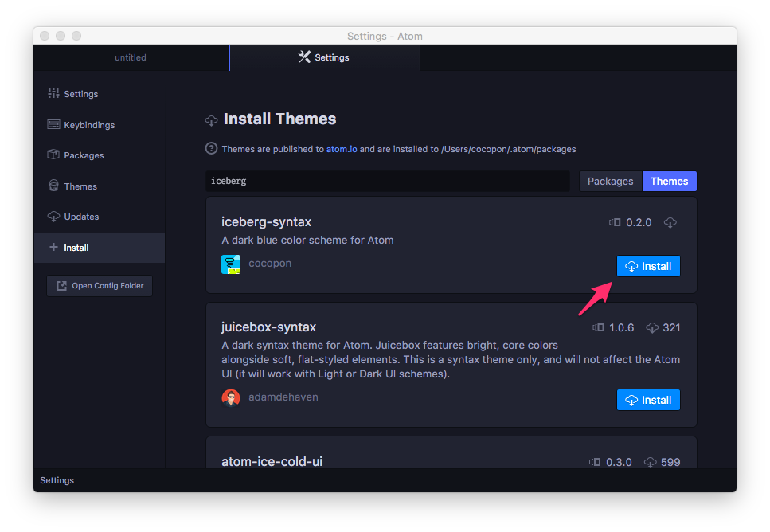Click atom-ice-cold-ui downloads cloud icon

(651, 462)
